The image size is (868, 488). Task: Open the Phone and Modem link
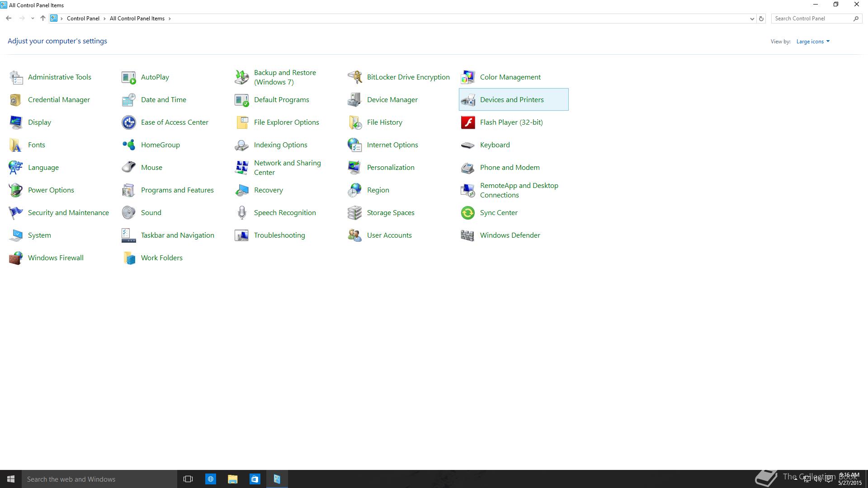pyautogui.click(x=510, y=168)
